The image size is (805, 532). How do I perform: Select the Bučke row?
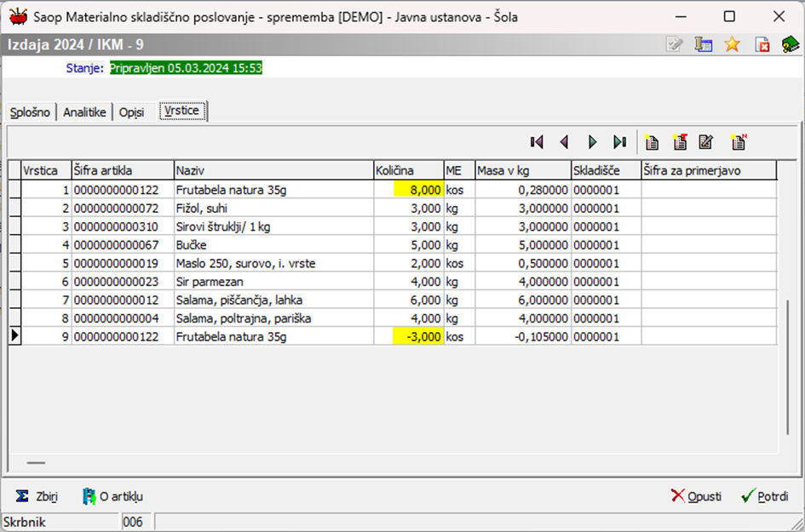tap(393, 244)
